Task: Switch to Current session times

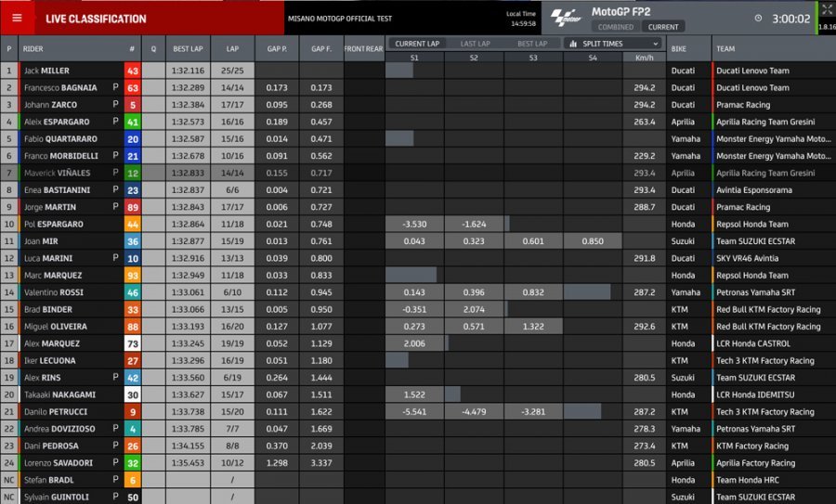Action: tap(663, 27)
